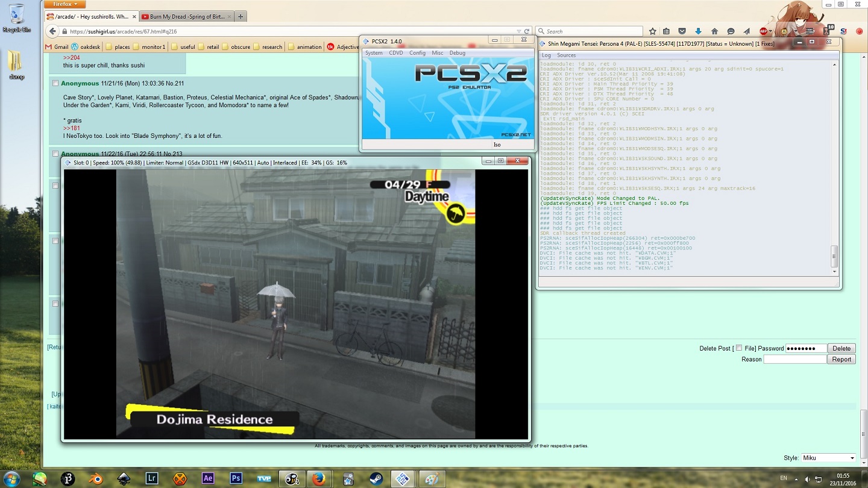Enable the File only delete checkbox
The width and height of the screenshot is (868, 488).
click(739, 348)
